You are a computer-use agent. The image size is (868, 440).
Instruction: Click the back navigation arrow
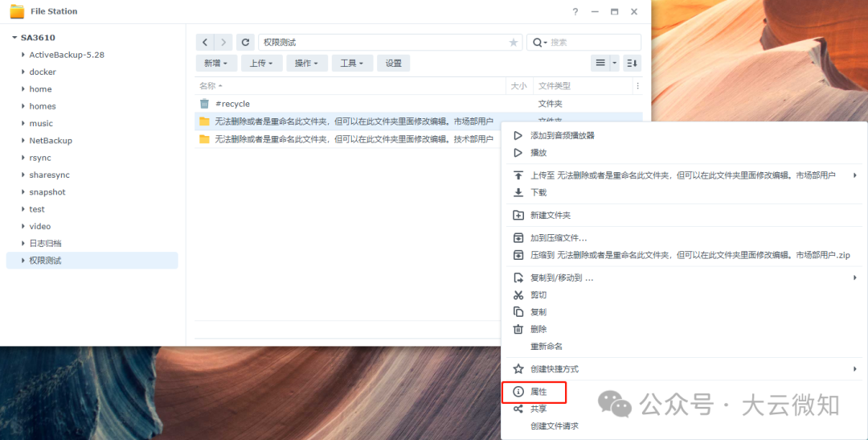pos(205,42)
